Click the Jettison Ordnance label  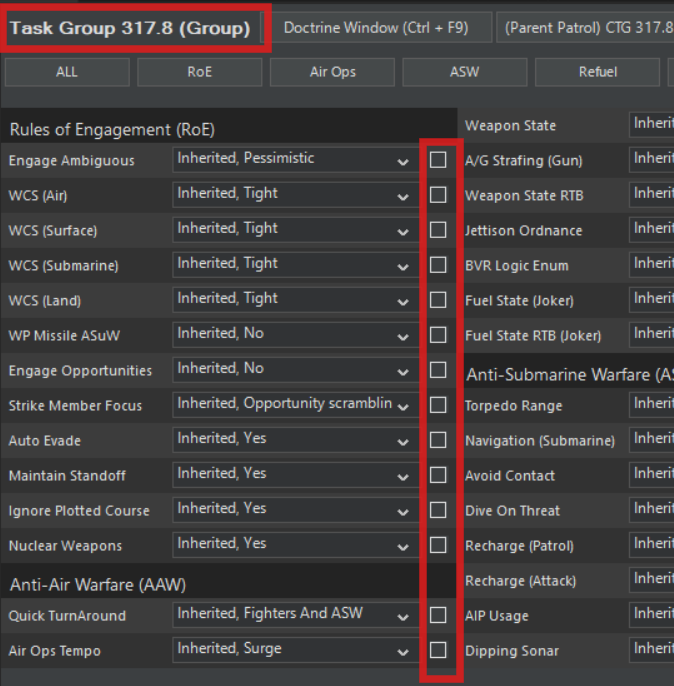524,231
